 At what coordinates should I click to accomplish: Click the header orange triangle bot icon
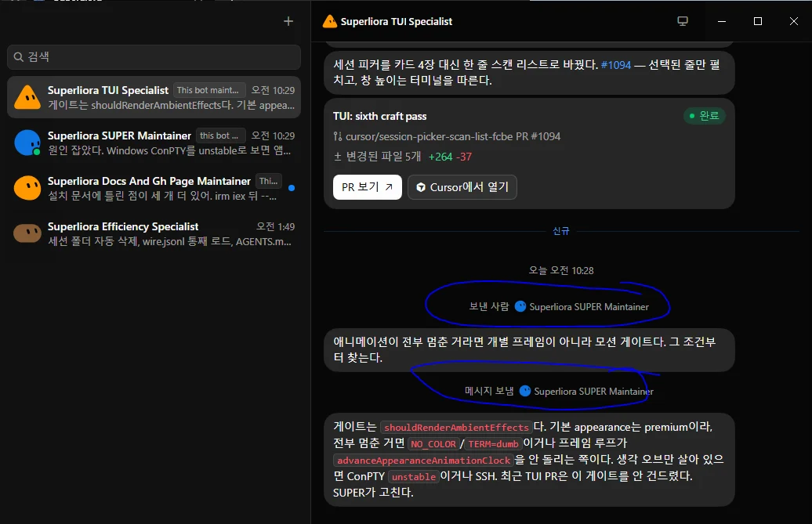click(329, 21)
